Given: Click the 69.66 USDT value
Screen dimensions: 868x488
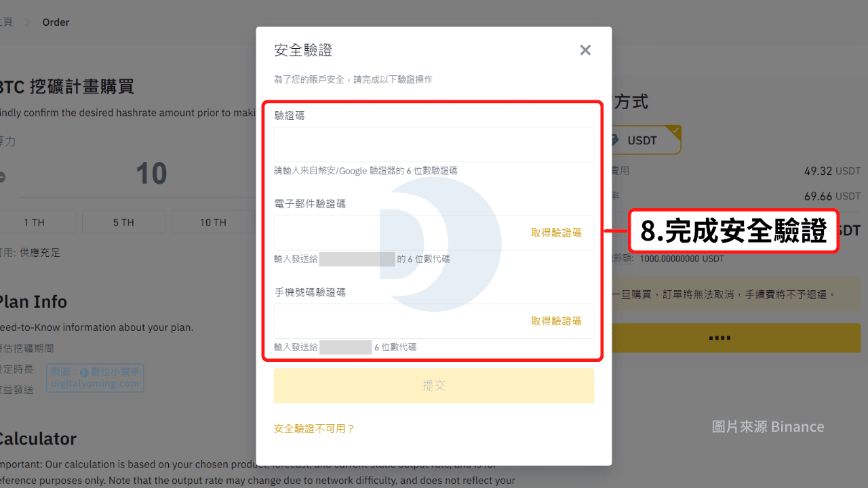Looking at the screenshot, I should click(832, 196).
